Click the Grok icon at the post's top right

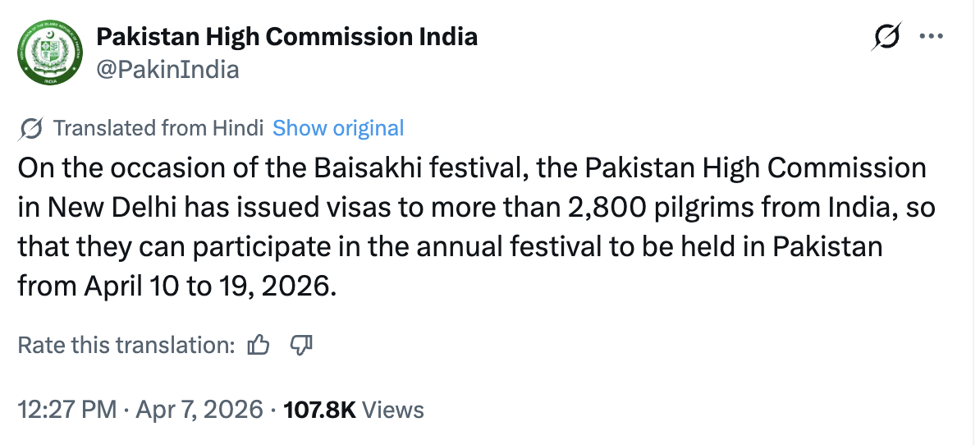click(x=887, y=36)
